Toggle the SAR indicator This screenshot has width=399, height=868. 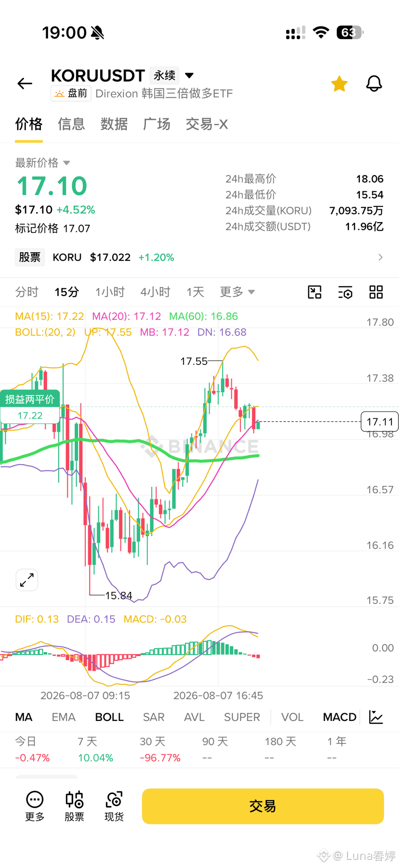click(154, 717)
